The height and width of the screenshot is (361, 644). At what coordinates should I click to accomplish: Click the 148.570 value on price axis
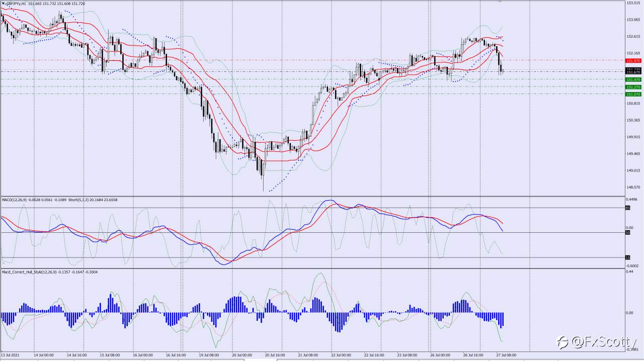click(633, 187)
